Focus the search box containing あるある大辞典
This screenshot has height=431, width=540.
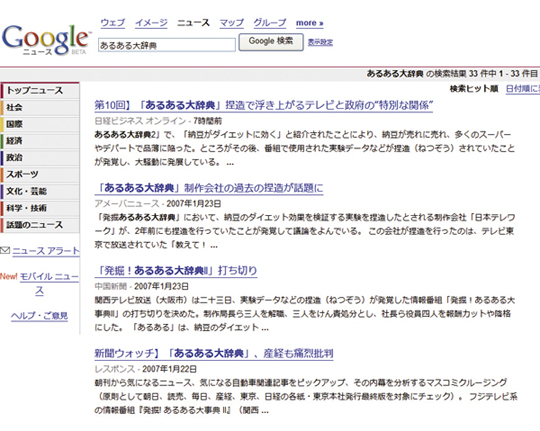167,45
